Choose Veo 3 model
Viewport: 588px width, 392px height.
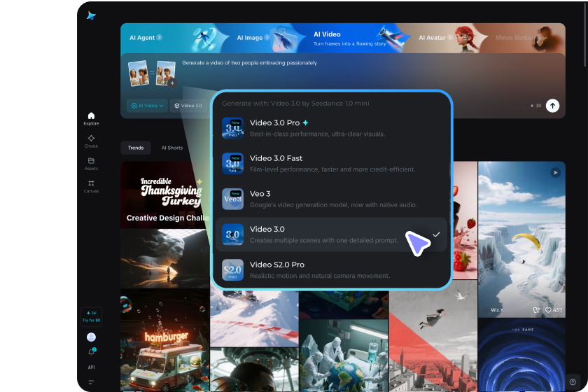click(332, 199)
